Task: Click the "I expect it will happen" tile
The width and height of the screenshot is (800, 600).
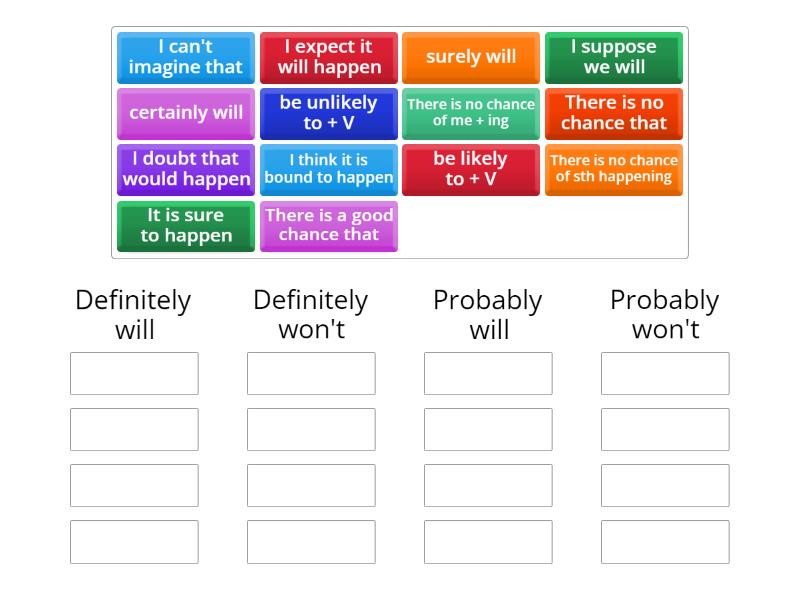Action: coord(328,57)
